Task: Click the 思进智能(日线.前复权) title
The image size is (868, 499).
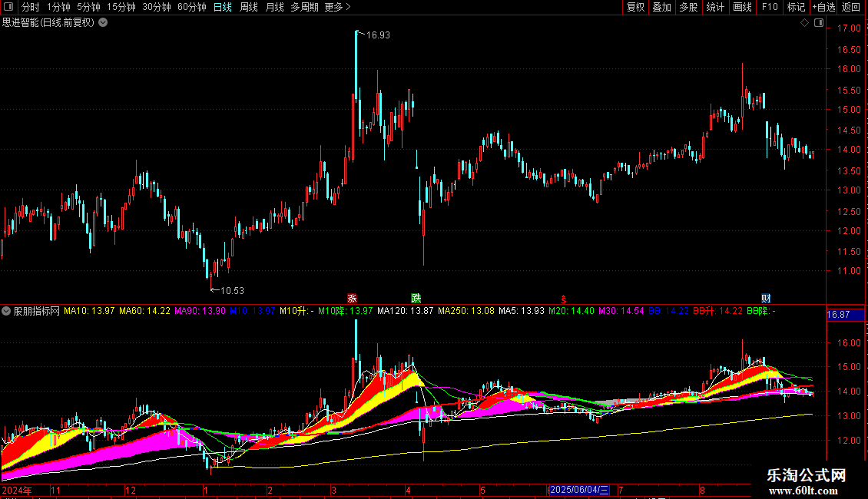Action: coord(48,23)
